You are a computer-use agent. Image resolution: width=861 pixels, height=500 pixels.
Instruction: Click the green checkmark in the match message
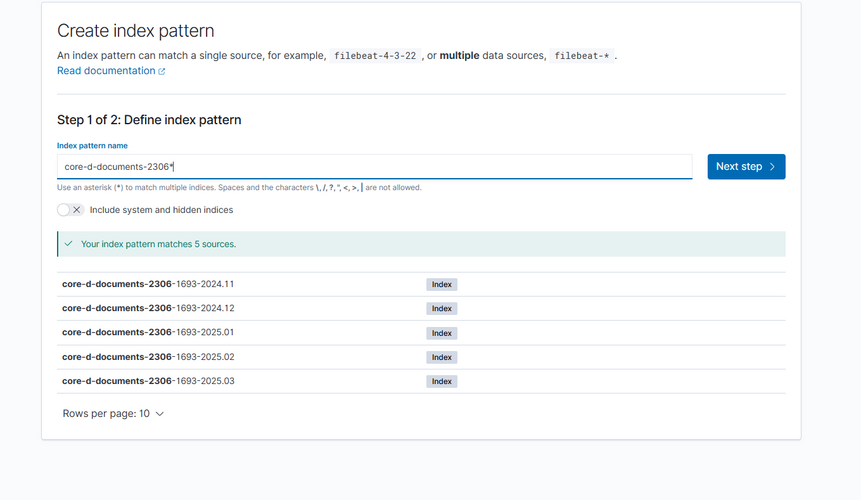click(69, 244)
